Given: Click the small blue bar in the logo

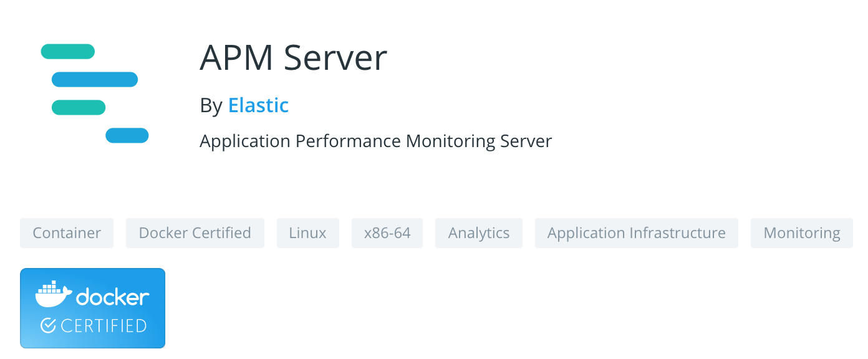Looking at the screenshot, I should [x=128, y=135].
